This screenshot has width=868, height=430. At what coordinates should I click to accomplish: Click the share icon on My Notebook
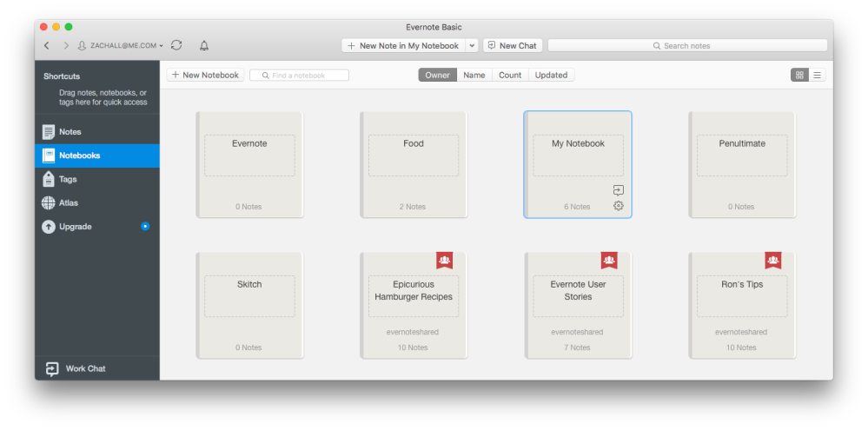(618, 190)
